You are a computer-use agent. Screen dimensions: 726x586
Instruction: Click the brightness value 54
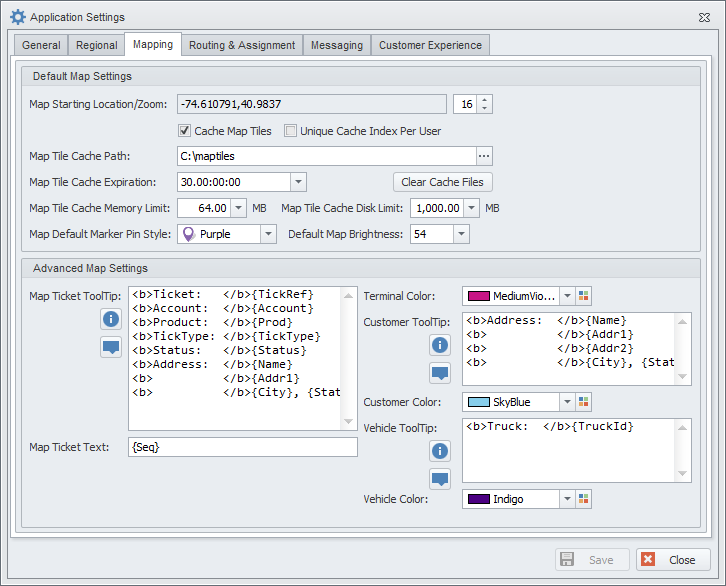(420, 234)
